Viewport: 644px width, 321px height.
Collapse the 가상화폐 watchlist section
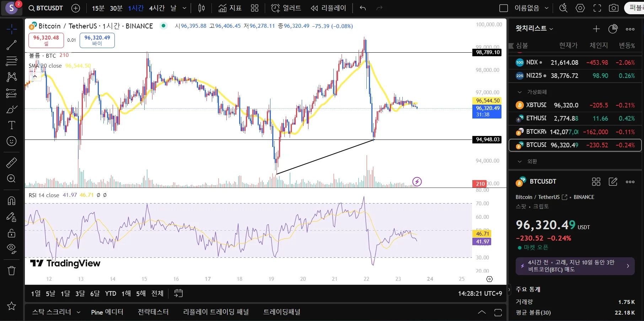coord(520,92)
